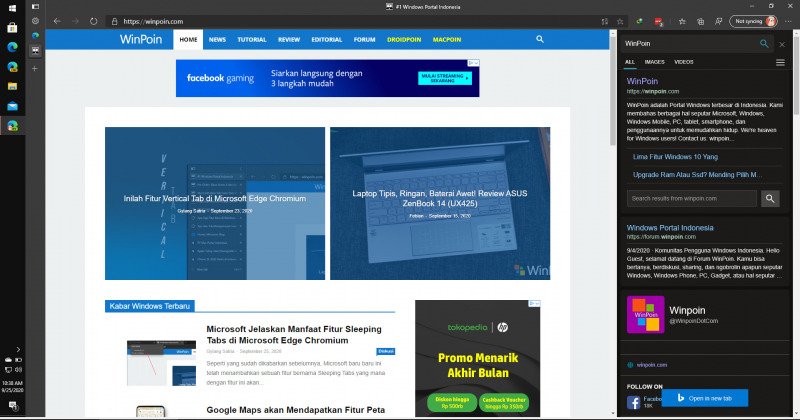Open File Explorer from the taskbar
The width and height of the screenshot is (800, 420).
(12, 86)
